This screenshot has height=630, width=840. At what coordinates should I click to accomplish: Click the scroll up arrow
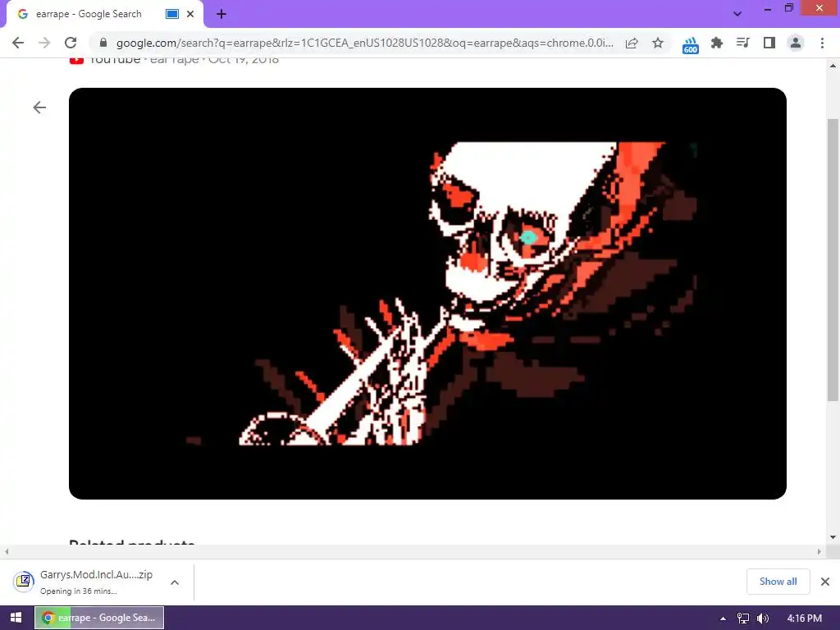(833, 66)
